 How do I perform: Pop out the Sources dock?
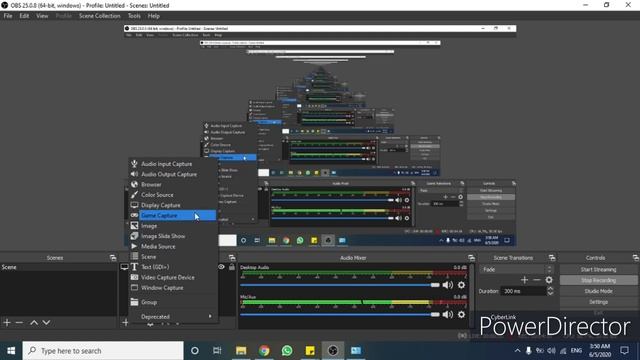click(232, 258)
